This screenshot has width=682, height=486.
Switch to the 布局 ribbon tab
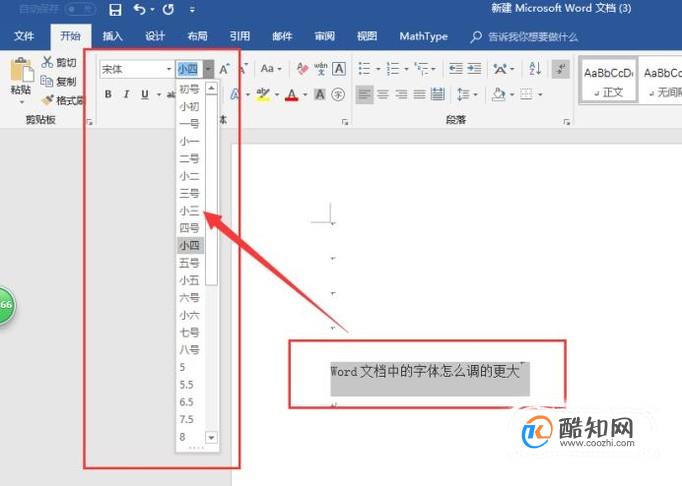point(197,36)
